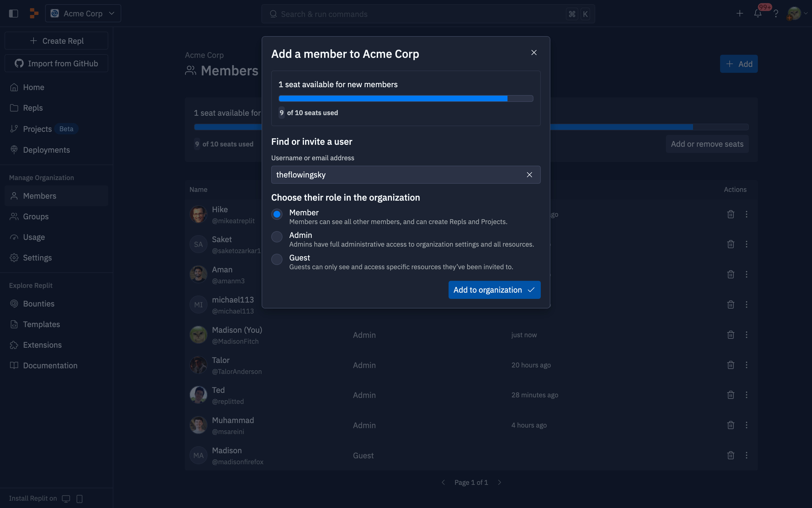Open Bounties in sidebar

click(x=56, y=304)
